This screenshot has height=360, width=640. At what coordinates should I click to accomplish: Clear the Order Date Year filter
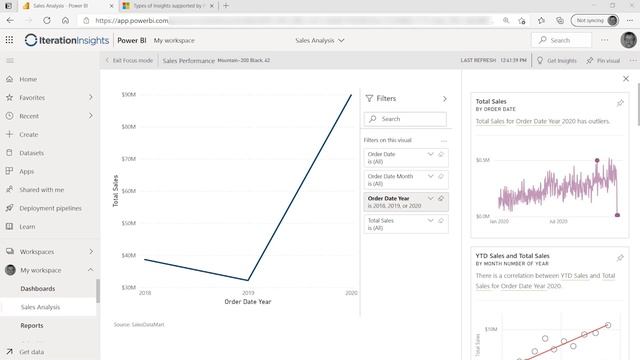[441, 198]
